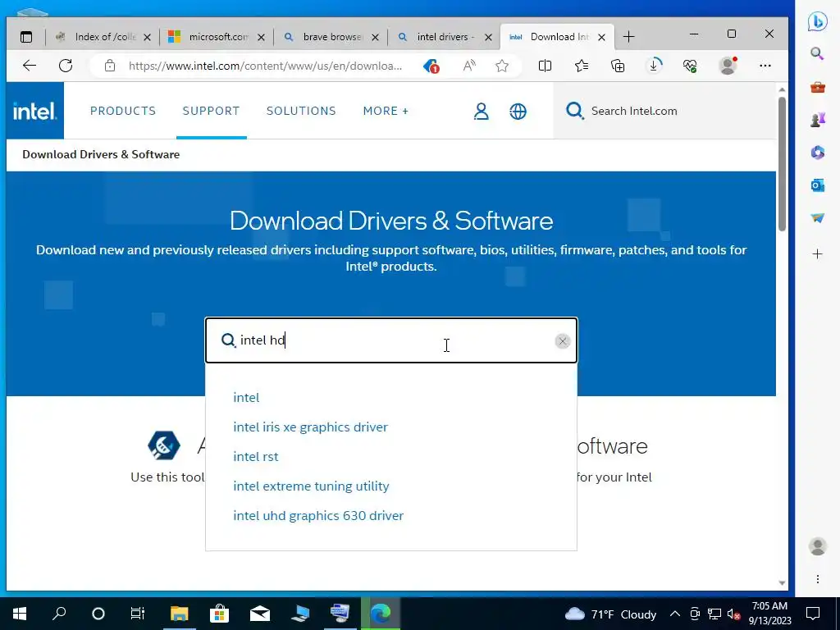840x630 pixels.
Task: Focus the Search Intel.com field
Action: tap(664, 111)
